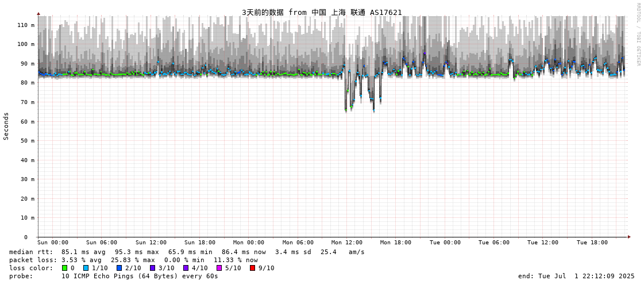Click the '70 m' y-axis label
Image resolution: width=644 pixels, height=284 pixels.
(27, 102)
